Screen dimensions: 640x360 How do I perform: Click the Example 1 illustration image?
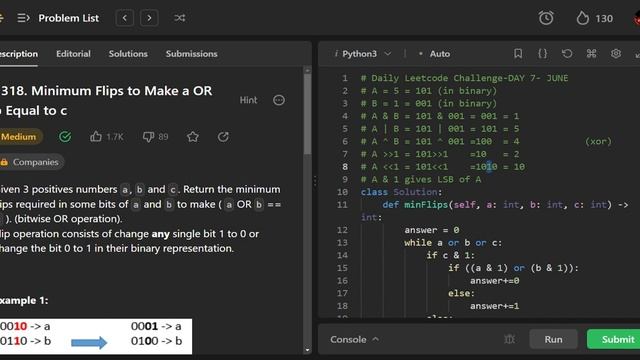click(x=96, y=336)
